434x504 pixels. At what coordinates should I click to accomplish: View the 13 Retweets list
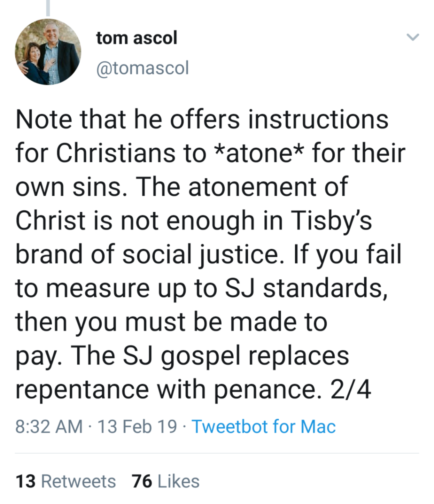click(66, 481)
